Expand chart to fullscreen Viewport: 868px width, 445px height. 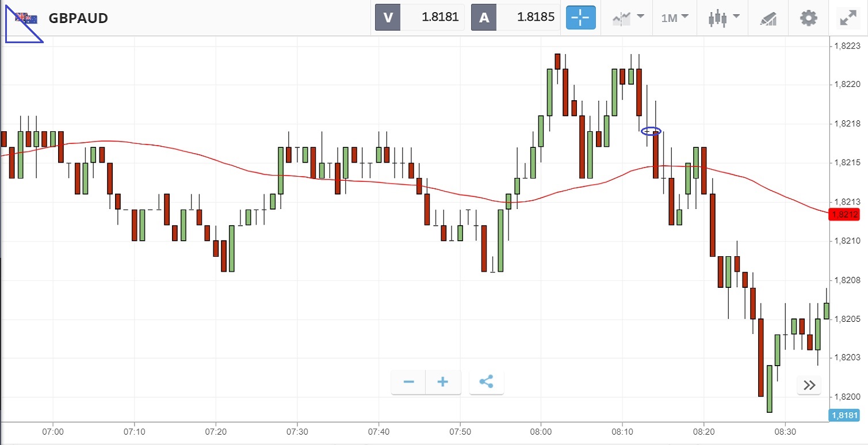[848, 18]
